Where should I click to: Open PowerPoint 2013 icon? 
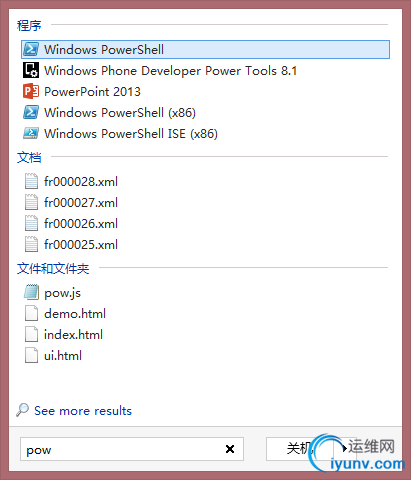tap(31, 91)
